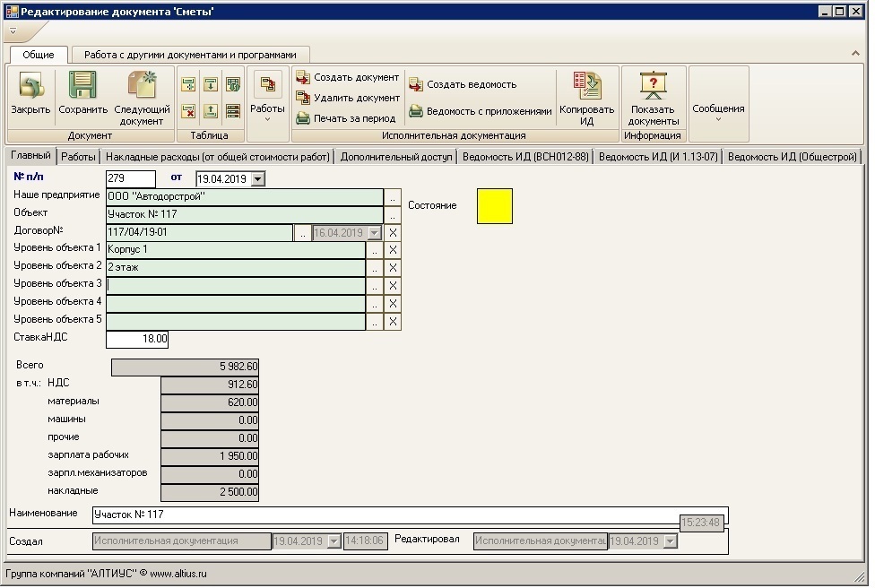Click Печать за период printer command
Image resolution: width=875 pixels, height=588 pixels.
[x=346, y=118]
